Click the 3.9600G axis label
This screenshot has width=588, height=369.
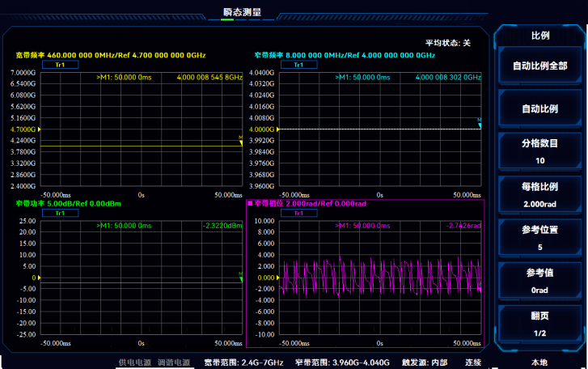262,186
